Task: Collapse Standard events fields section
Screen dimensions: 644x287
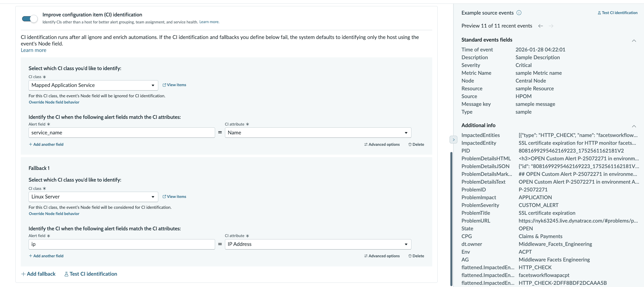Action: (634, 41)
